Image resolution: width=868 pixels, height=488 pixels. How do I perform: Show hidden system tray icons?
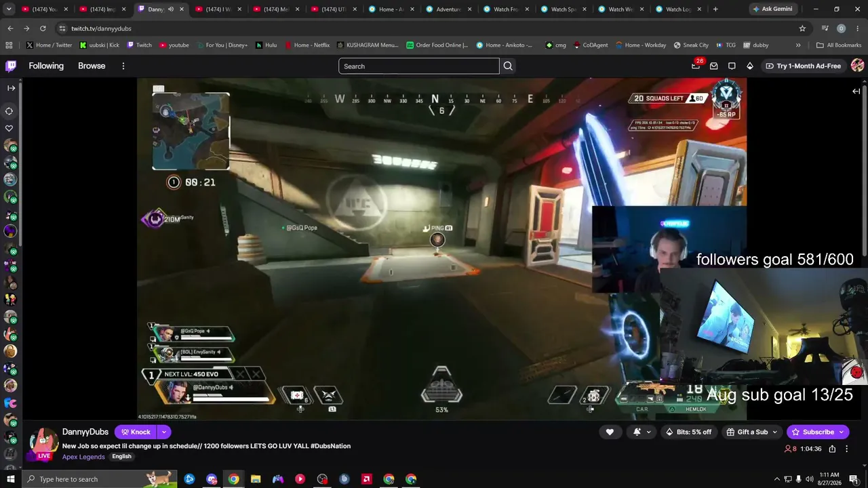tap(776, 479)
